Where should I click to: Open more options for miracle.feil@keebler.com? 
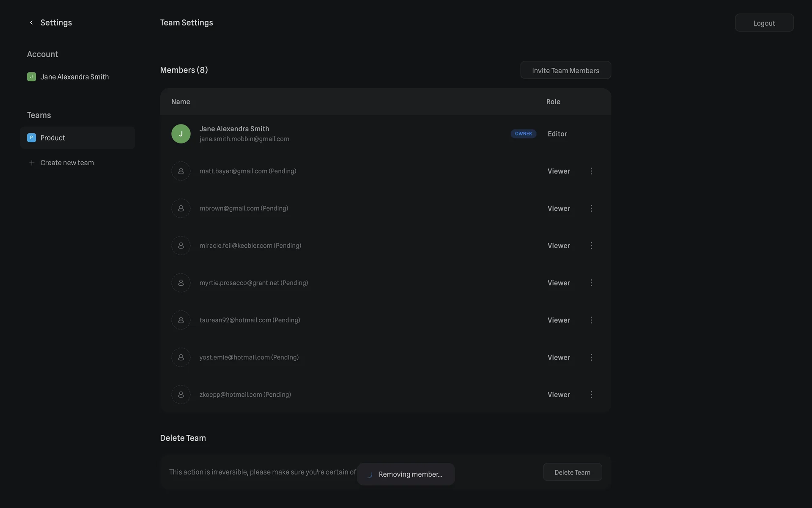(591, 246)
